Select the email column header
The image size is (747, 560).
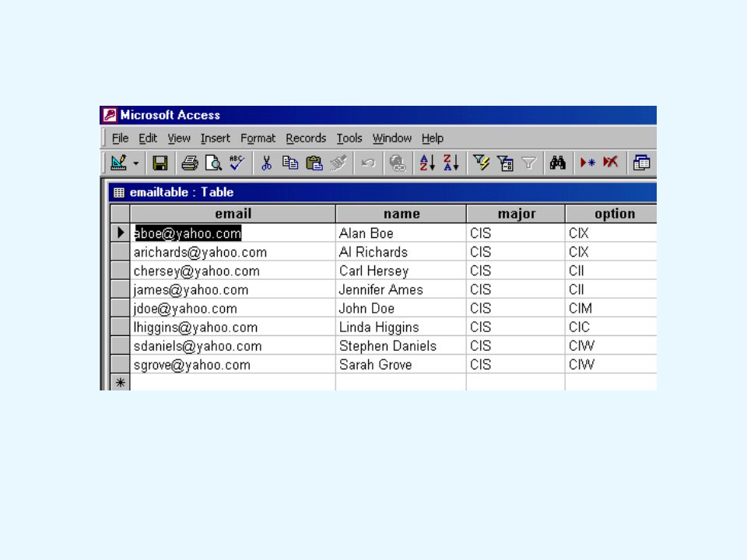pos(233,214)
